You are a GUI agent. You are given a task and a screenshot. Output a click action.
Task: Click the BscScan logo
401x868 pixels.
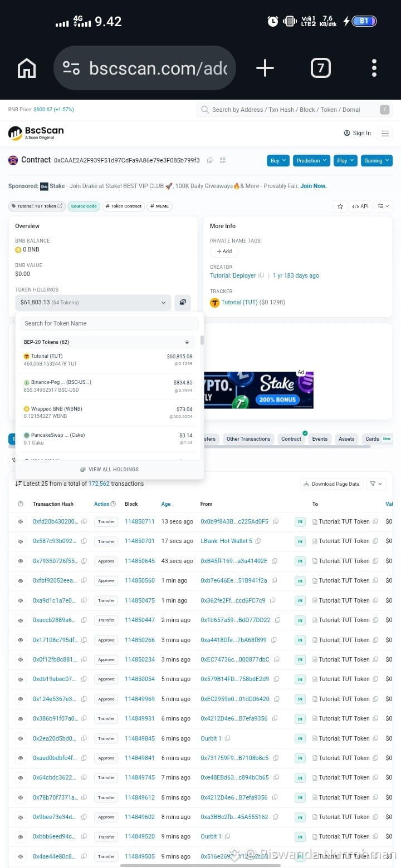36,133
